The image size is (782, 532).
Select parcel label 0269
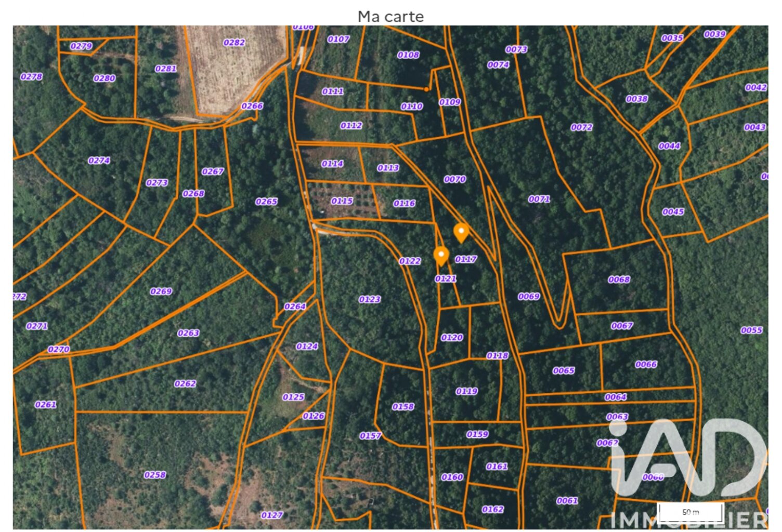pos(161,291)
